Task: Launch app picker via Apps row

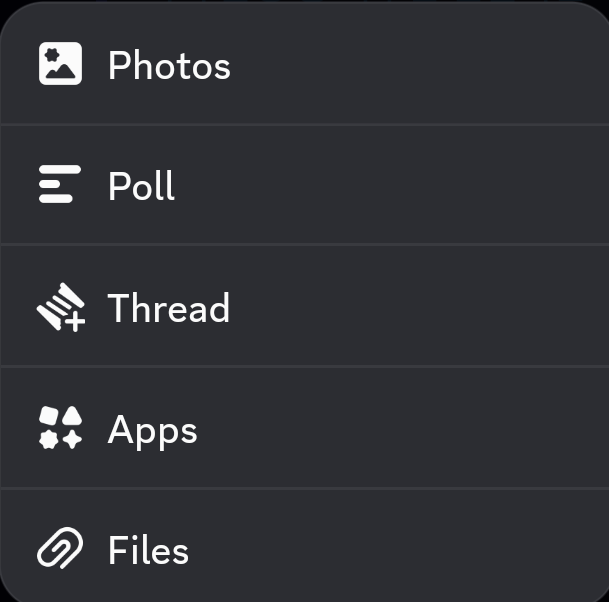Action: pos(304,427)
